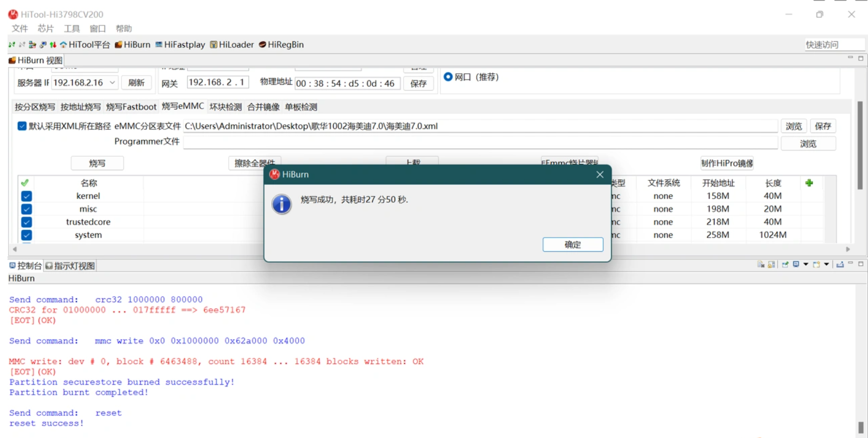
Task: Open the HiTool平台 home view
Action: click(85, 45)
